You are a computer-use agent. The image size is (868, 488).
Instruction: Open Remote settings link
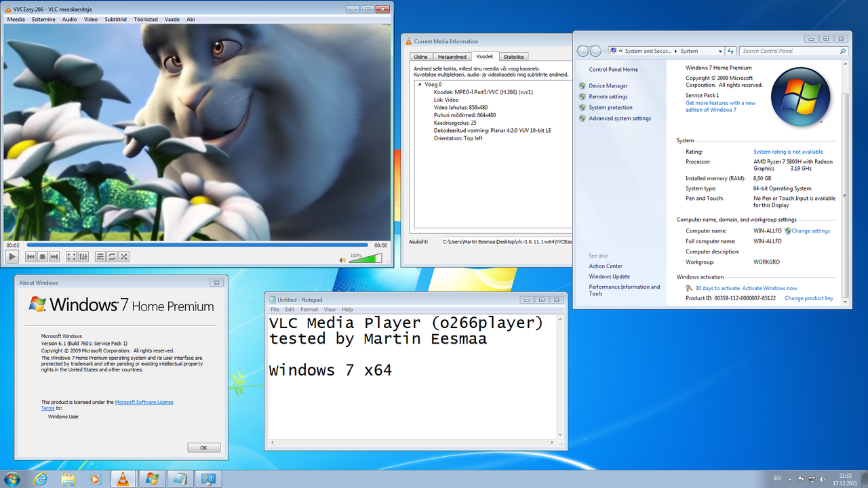tap(608, 97)
